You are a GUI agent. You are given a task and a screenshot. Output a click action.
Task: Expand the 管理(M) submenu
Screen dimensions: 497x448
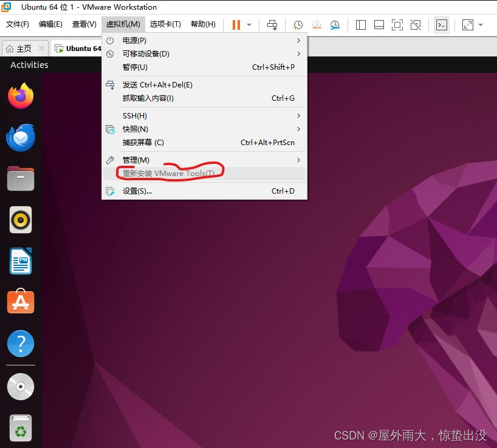tap(204, 160)
